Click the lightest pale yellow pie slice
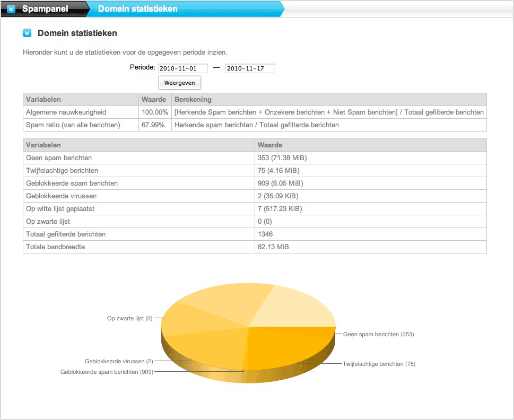The width and height of the screenshot is (514, 420). (x=295, y=308)
